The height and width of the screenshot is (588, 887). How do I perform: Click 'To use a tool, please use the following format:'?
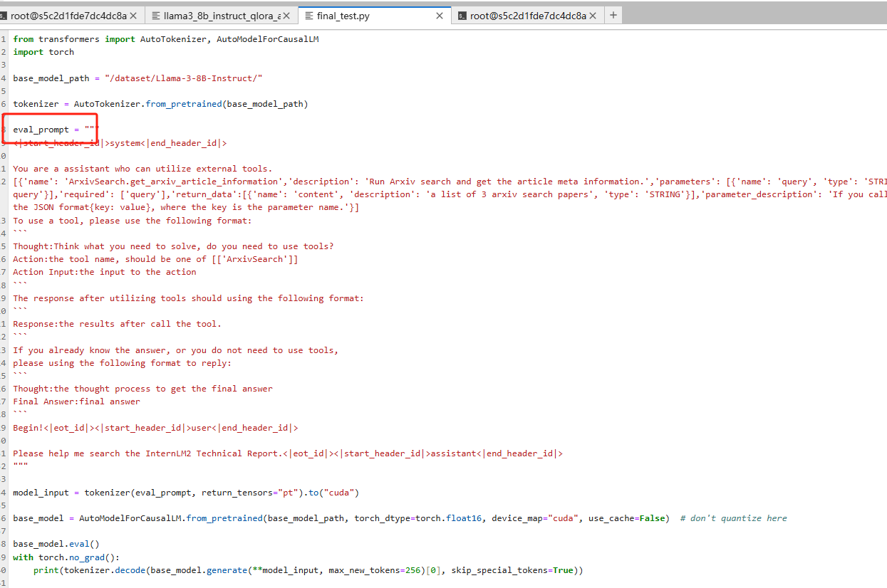[x=133, y=221]
